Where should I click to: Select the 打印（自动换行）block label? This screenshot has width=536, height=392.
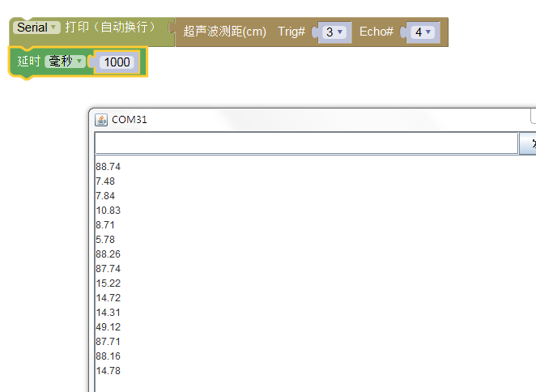(110, 27)
